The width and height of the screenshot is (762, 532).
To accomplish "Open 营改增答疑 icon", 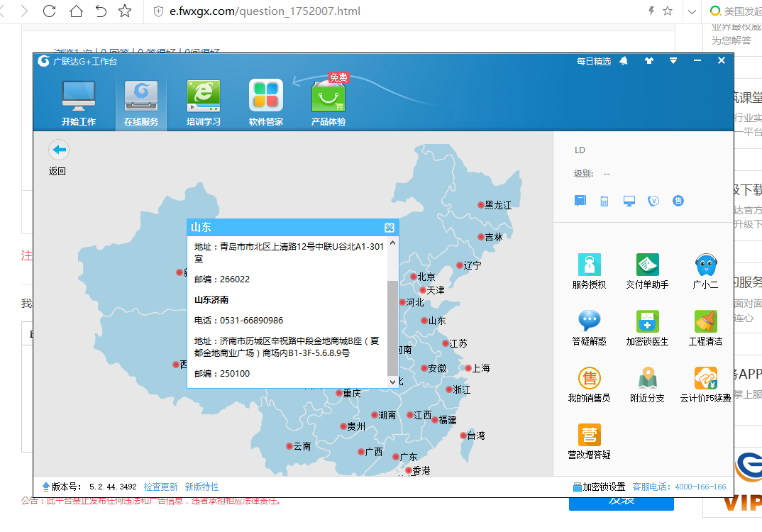I will (589, 442).
